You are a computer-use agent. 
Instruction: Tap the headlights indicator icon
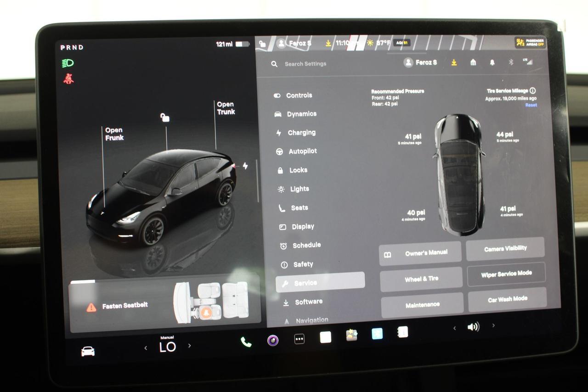coord(68,63)
